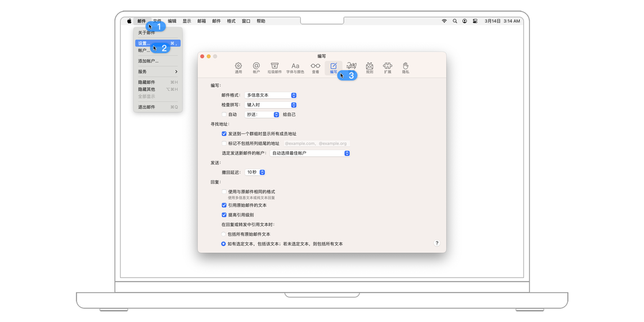The height and width of the screenshot is (322, 644).
Task: Open the 编辑 menu in menu bar
Action: [172, 21]
